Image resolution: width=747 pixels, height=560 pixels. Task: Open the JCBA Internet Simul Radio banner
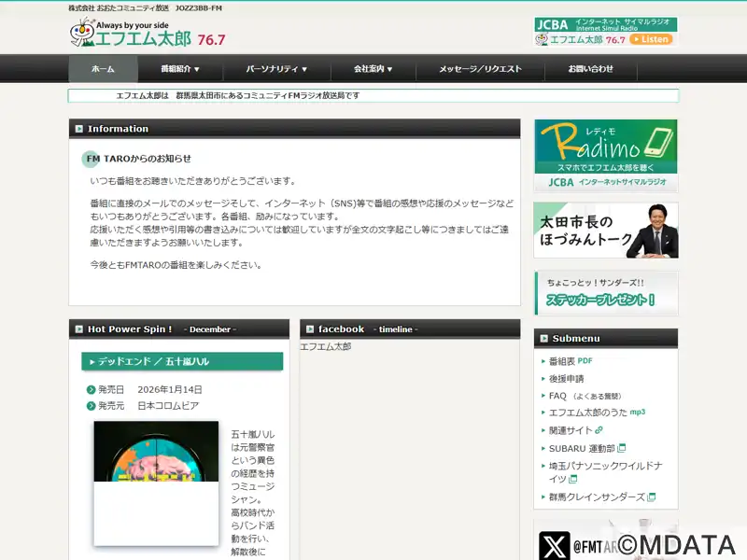point(605,32)
